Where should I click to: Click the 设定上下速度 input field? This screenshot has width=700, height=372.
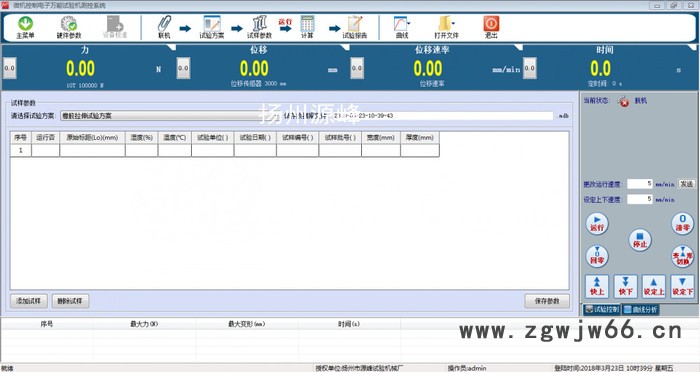(x=640, y=199)
